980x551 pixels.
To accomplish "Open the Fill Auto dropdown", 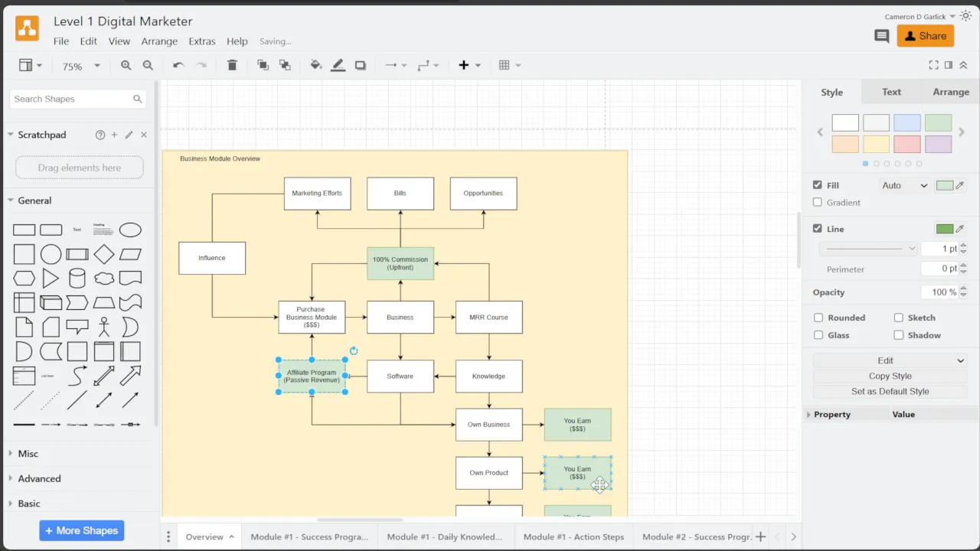I will coord(904,185).
